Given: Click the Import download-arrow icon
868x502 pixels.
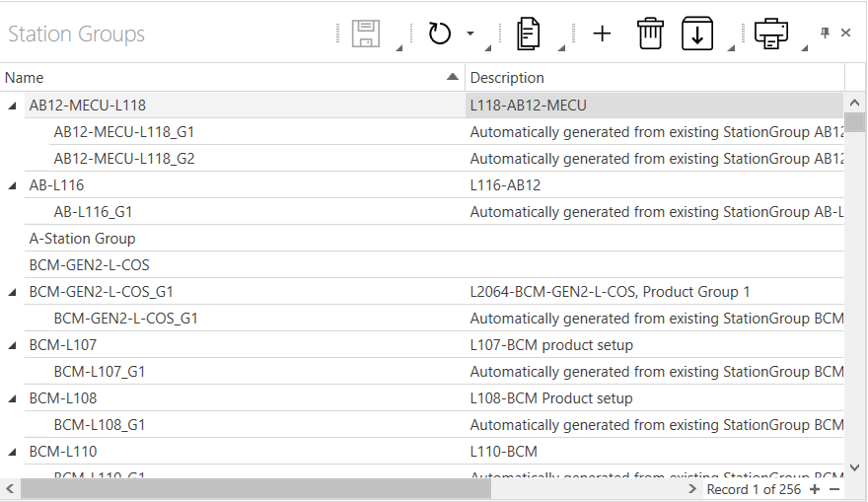Looking at the screenshot, I should pos(697,34).
